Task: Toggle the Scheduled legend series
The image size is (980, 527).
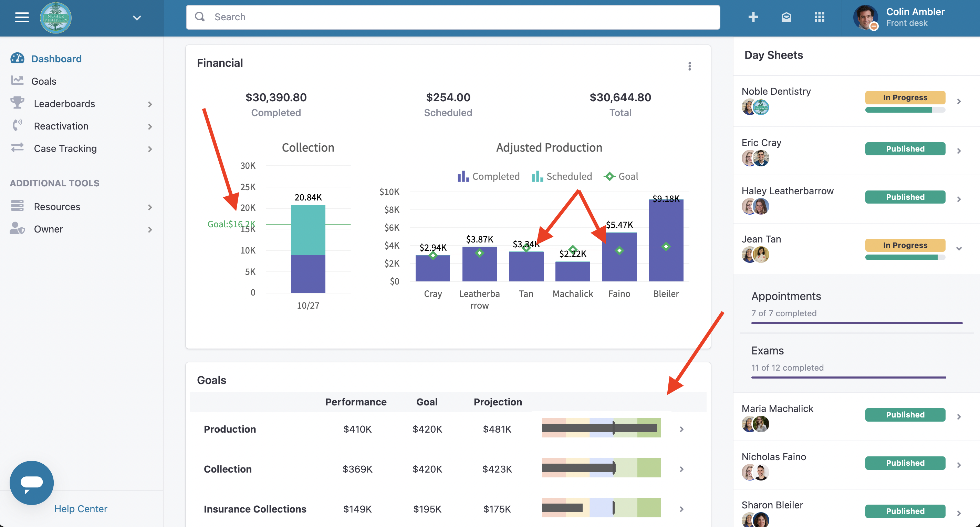Action: (562, 176)
